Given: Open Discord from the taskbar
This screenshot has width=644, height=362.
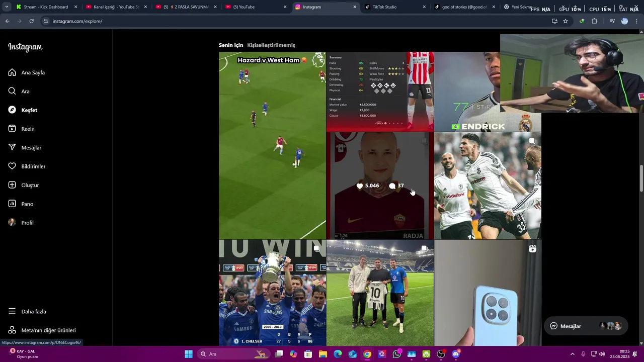Looking at the screenshot, I should point(456,354).
